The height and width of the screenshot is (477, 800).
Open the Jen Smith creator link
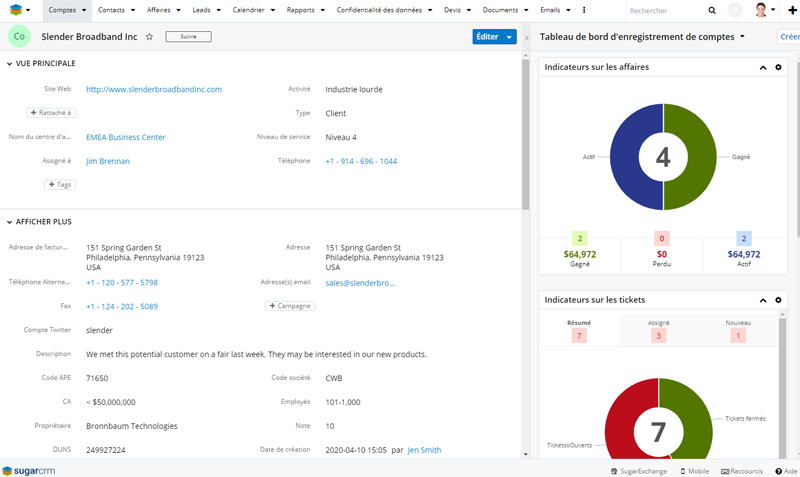pos(424,450)
